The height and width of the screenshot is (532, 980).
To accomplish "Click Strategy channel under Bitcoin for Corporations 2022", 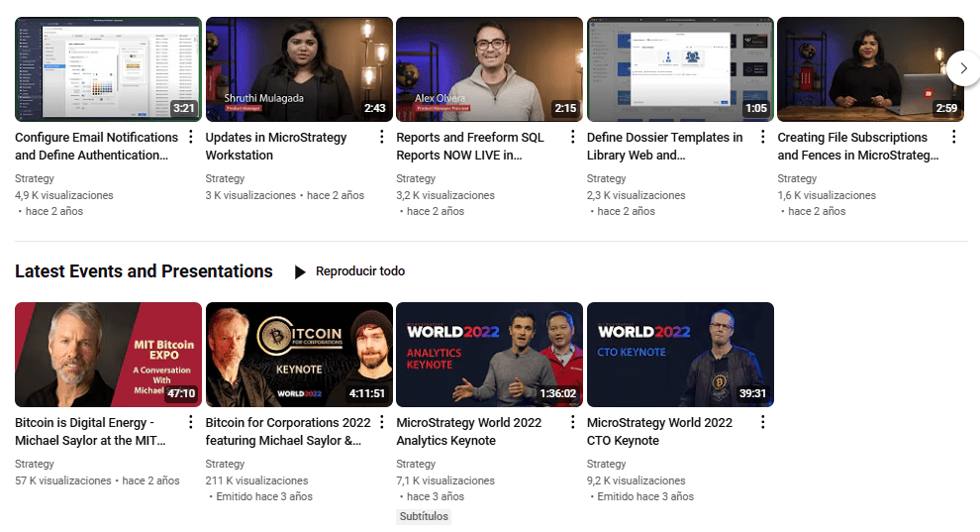I will 225,464.
